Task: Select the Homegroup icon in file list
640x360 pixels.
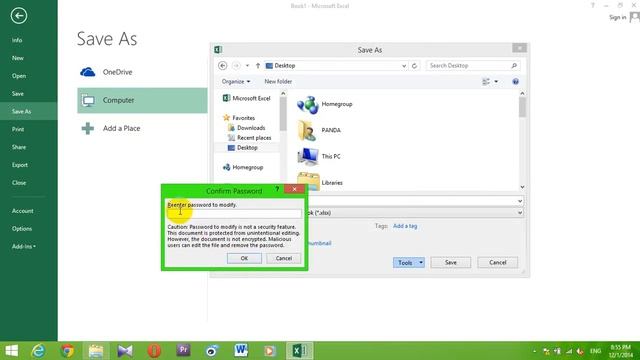Action: pyautogui.click(x=307, y=104)
